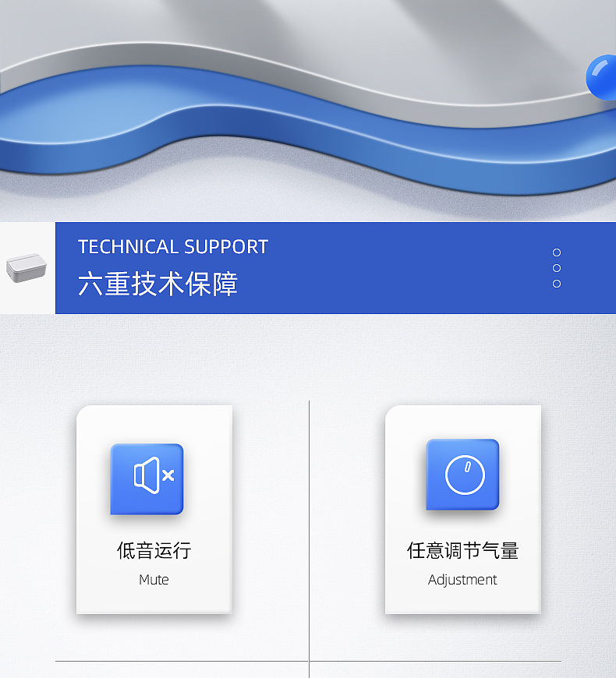Click the adjustment dial knob icon
616x678 pixels.
tap(465, 475)
